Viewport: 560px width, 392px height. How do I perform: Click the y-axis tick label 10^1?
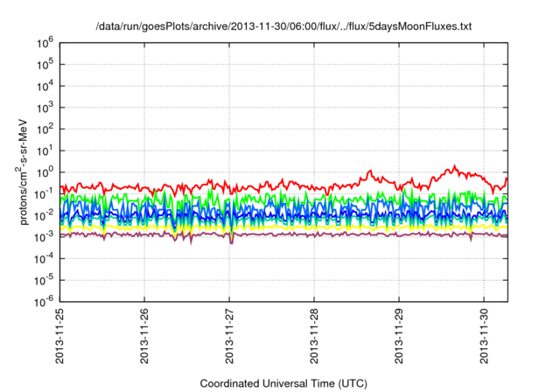coord(45,151)
